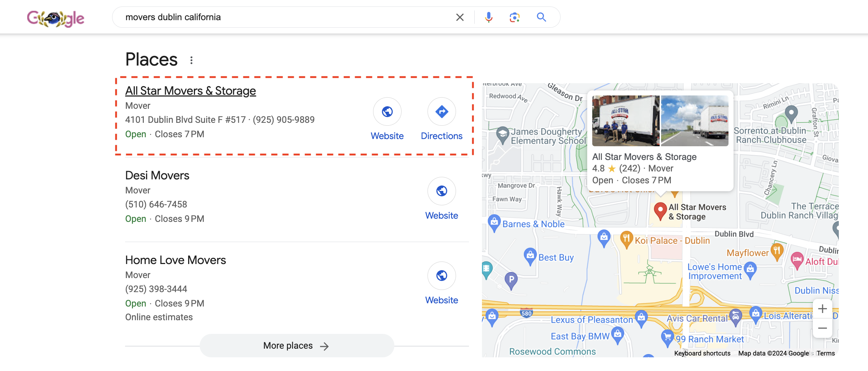This screenshot has height=371, width=868.
Task: Open the Home Love Movers website
Action: point(442,276)
